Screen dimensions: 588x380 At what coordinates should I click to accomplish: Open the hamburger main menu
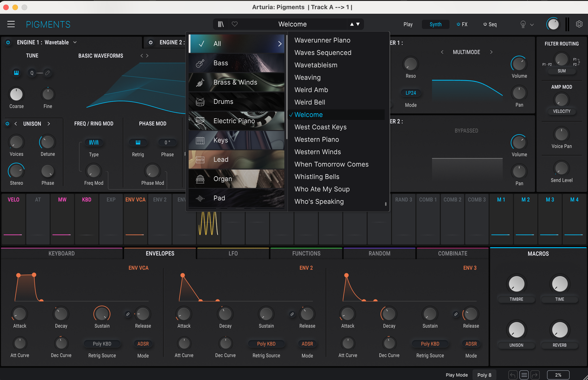(x=11, y=24)
